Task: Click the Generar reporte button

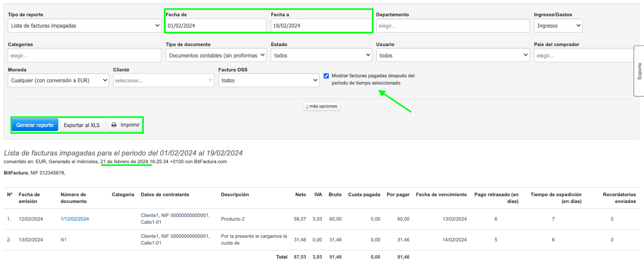Action: [x=35, y=125]
